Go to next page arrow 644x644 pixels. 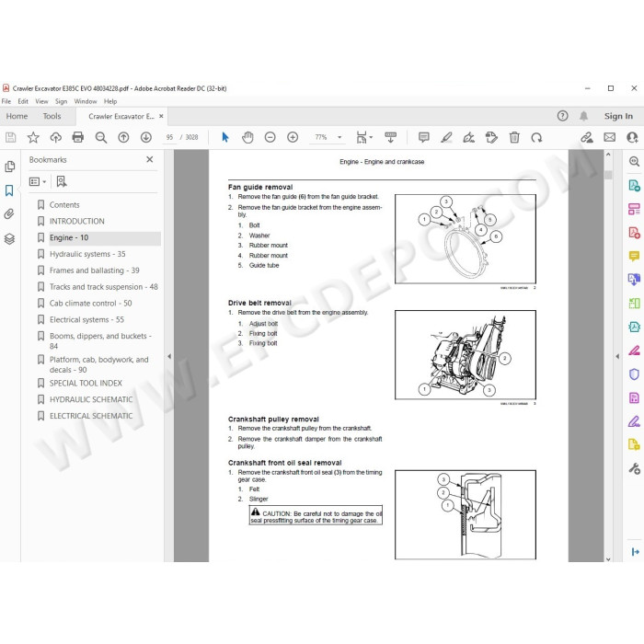click(x=145, y=137)
